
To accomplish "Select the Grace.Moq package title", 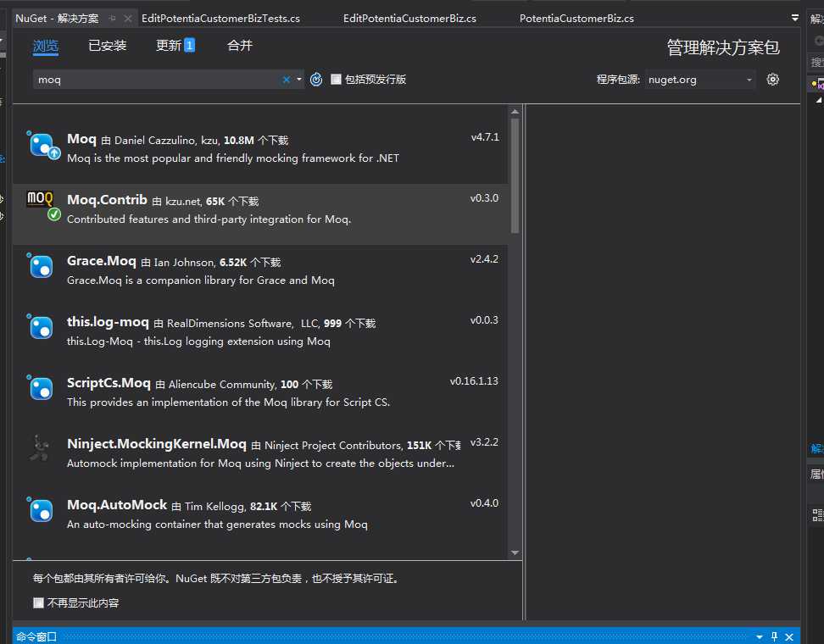I will click(x=102, y=261).
